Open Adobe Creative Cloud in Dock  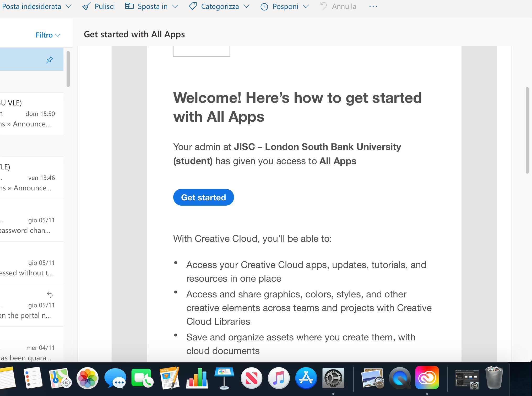(x=427, y=378)
